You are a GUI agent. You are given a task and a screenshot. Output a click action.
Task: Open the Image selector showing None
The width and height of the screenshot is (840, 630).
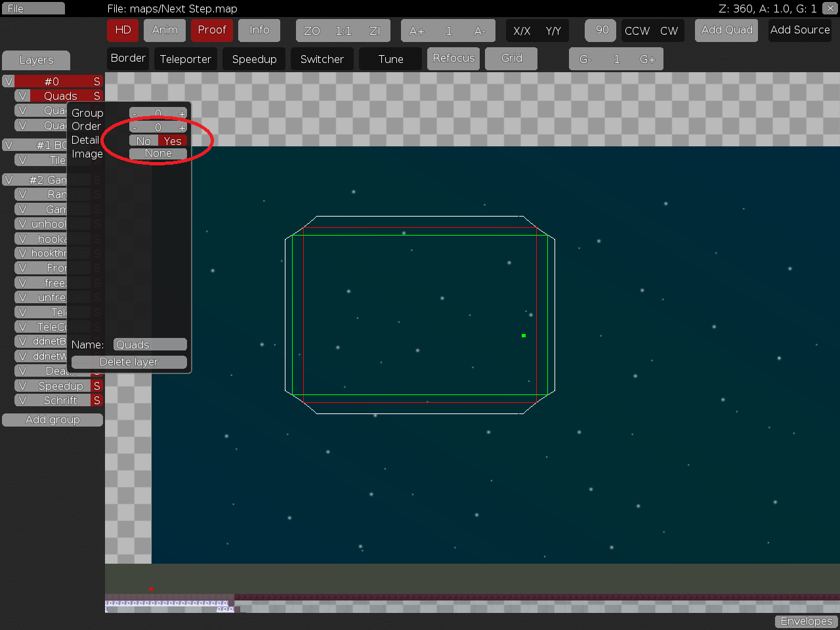click(158, 154)
